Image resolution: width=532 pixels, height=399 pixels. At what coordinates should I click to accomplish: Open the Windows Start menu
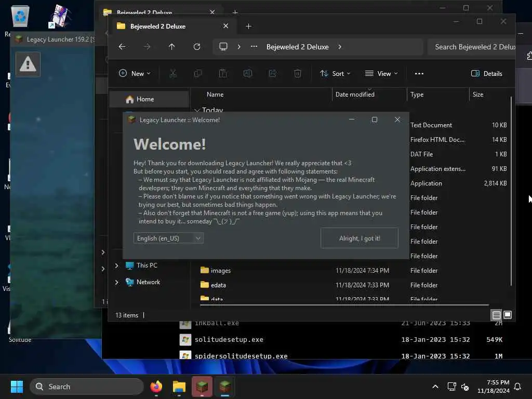pyautogui.click(x=17, y=387)
